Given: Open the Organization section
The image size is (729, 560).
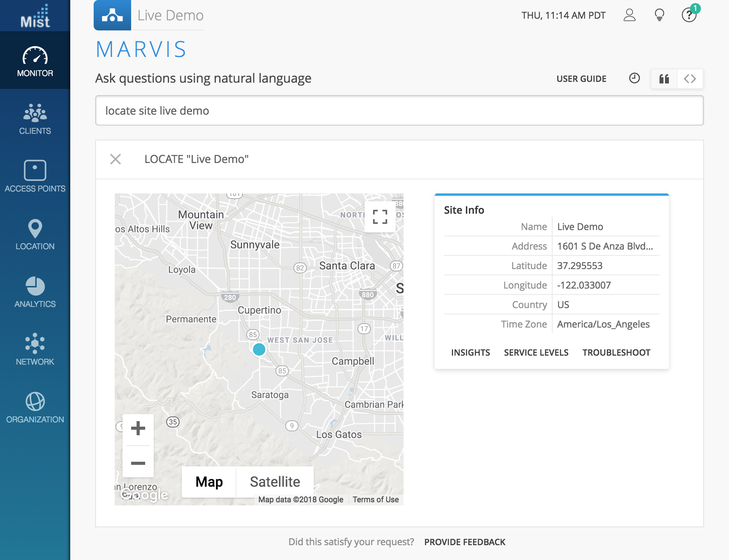Looking at the screenshot, I should tap(35, 407).
